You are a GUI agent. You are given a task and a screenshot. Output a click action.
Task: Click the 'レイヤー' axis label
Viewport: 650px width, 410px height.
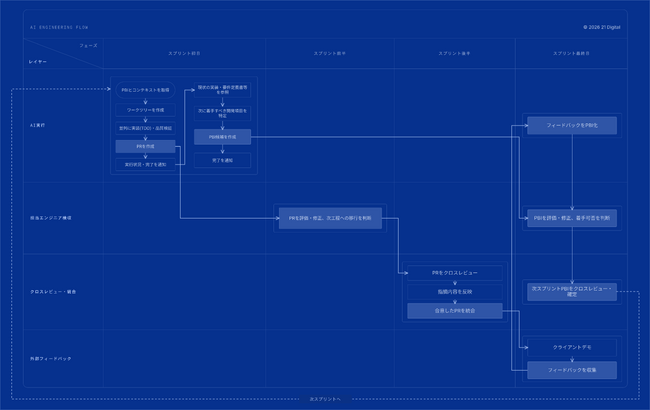pyautogui.click(x=38, y=62)
